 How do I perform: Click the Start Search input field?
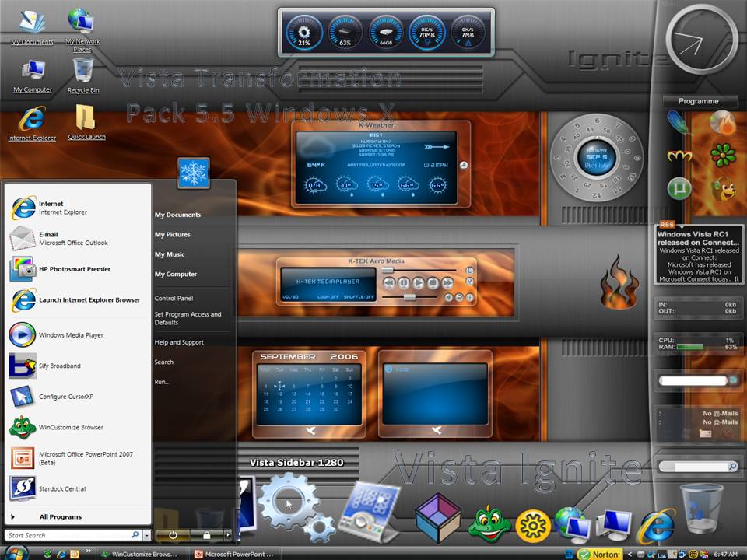click(74, 535)
